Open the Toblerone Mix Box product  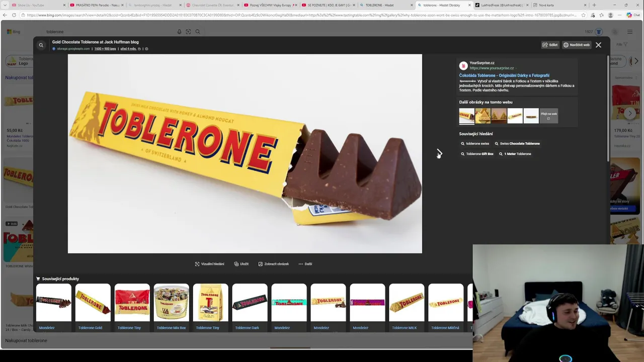pos(172,307)
